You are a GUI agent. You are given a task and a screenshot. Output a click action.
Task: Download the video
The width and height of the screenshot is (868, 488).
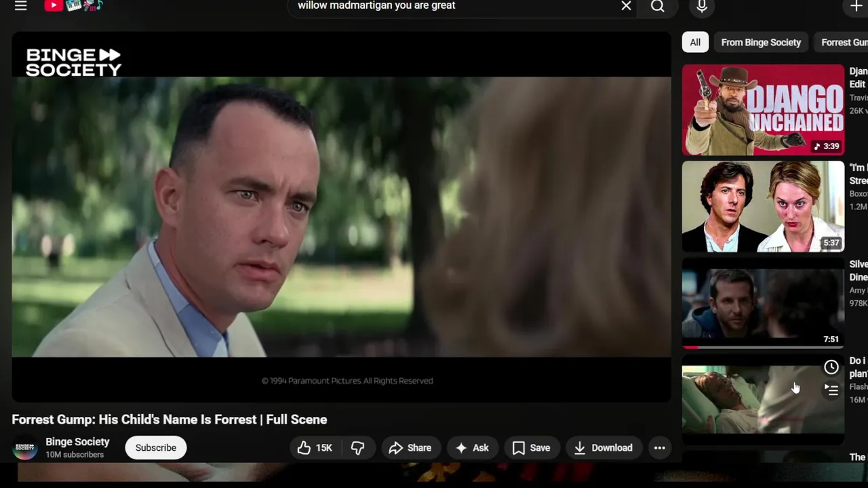coord(603,447)
